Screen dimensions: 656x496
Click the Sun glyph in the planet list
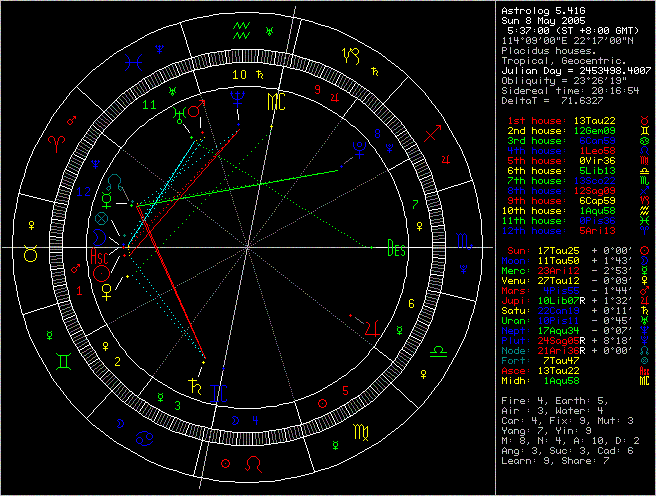coord(643,248)
